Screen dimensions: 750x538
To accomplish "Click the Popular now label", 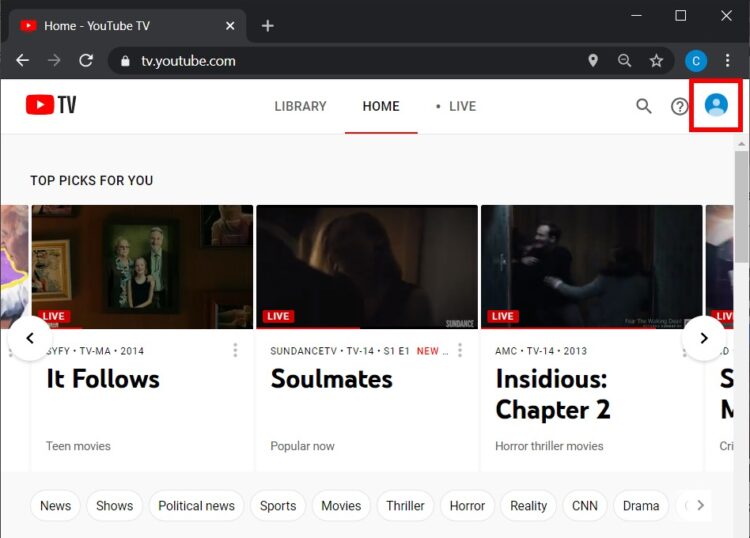I will (302, 446).
